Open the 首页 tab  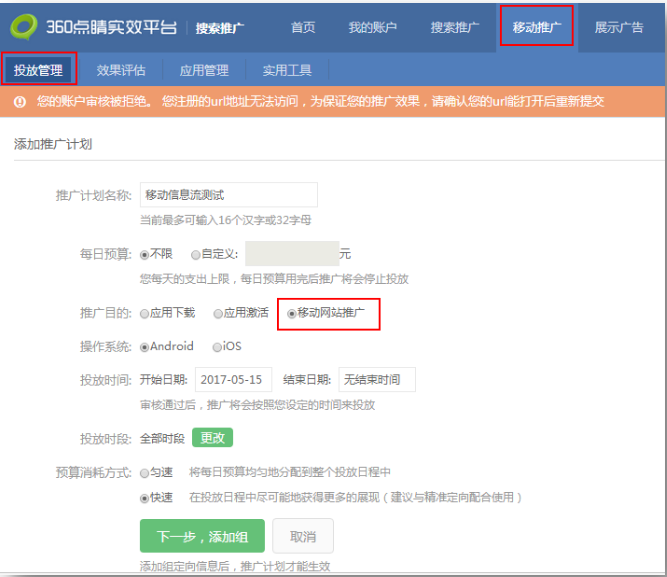(x=303, y=27)
